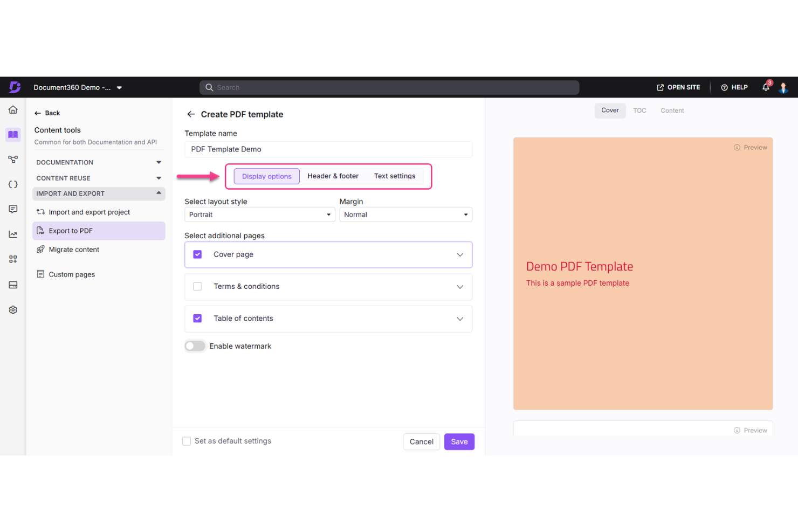Open the Margin dropdown showing Normal
Screen dimensions: 798x532
(x=405, y=214)
